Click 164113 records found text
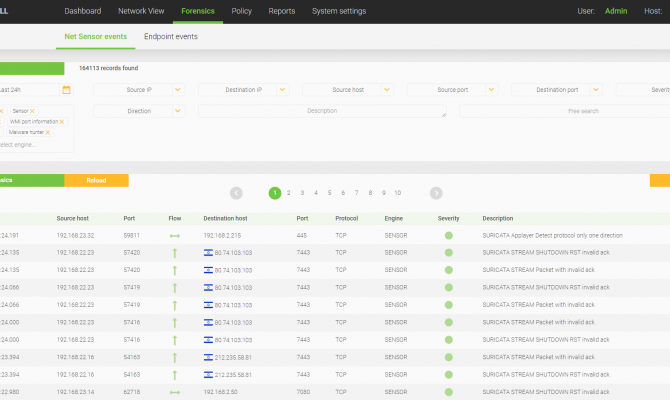Viewport: 670px width, 400px height. (x=109, y=68)
